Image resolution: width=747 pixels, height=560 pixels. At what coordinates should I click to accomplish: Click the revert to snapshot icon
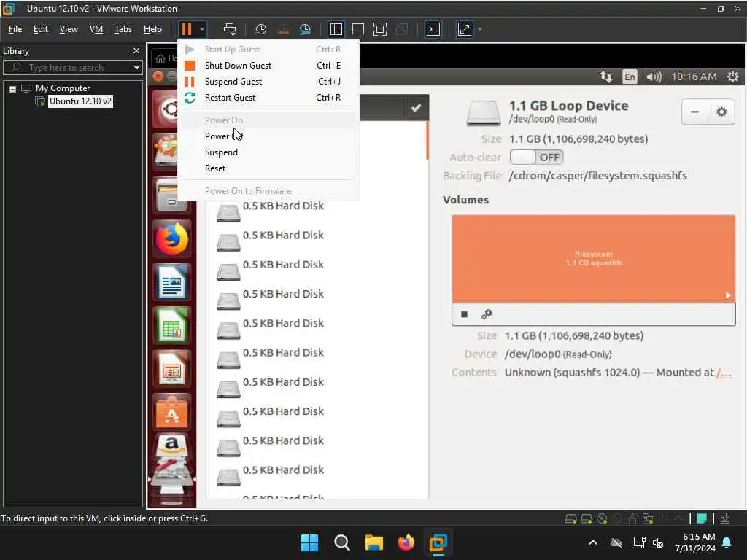(x=283, y=29)
